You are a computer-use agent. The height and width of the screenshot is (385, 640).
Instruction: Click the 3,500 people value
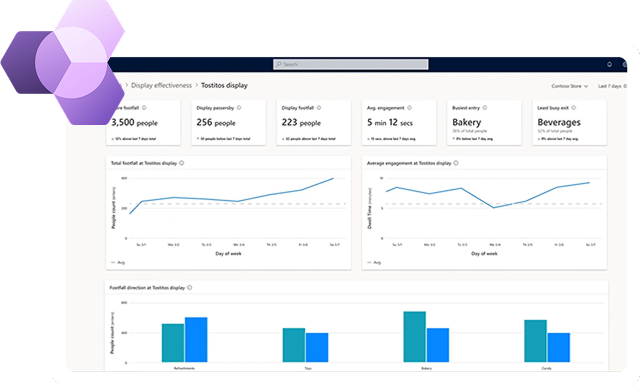[134, 122]
